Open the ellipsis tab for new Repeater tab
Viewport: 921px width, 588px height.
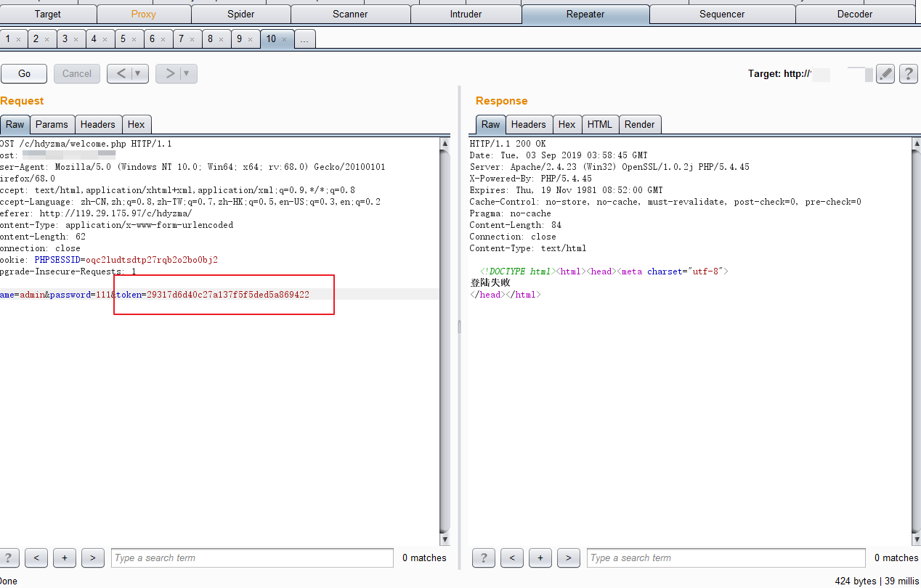click(x=304, y=39)
